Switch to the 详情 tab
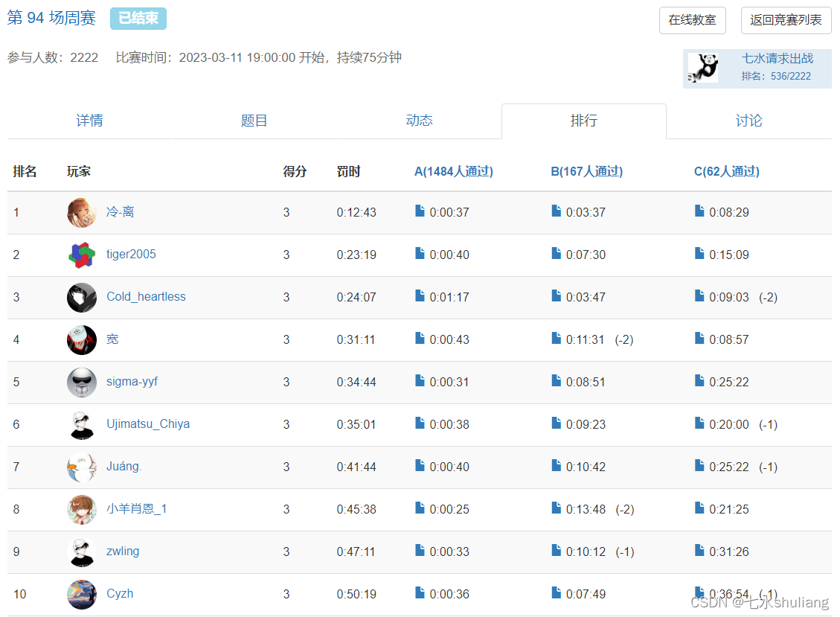This screenshot has width=840, height=617. coord(89,121)
